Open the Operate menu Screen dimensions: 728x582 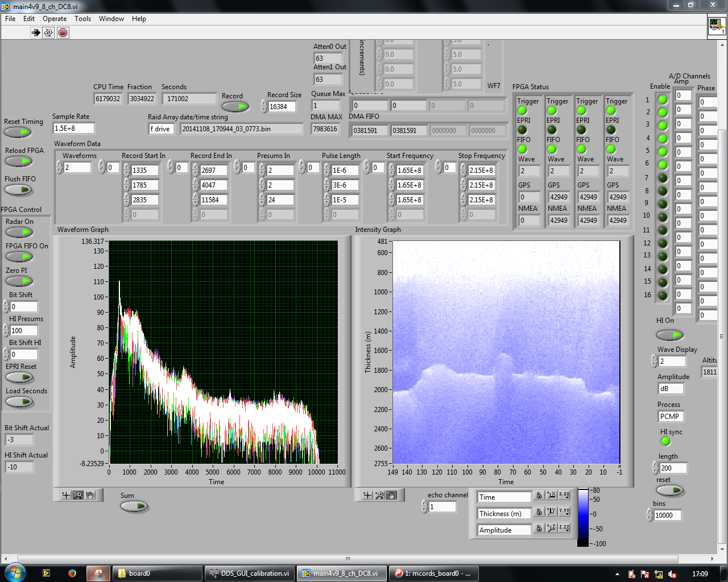tap(55, 19)
